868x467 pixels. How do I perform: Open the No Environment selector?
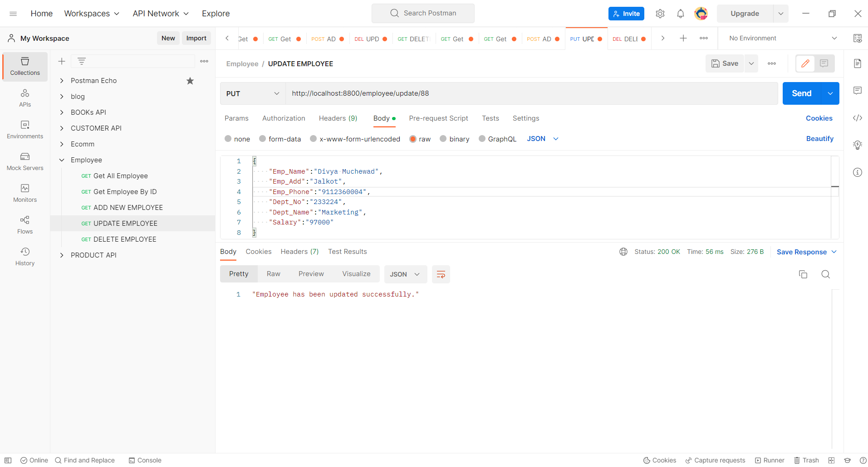pyautogui.click(x=780, y=38)
